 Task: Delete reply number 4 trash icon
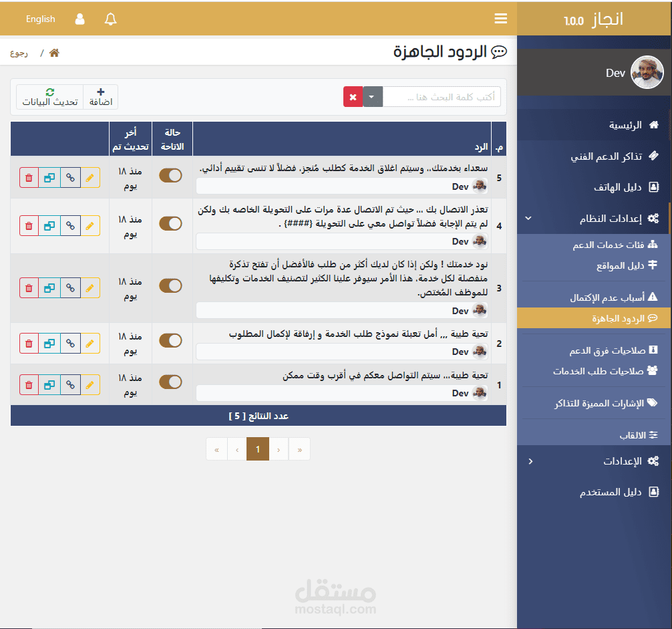coord(29,225)
